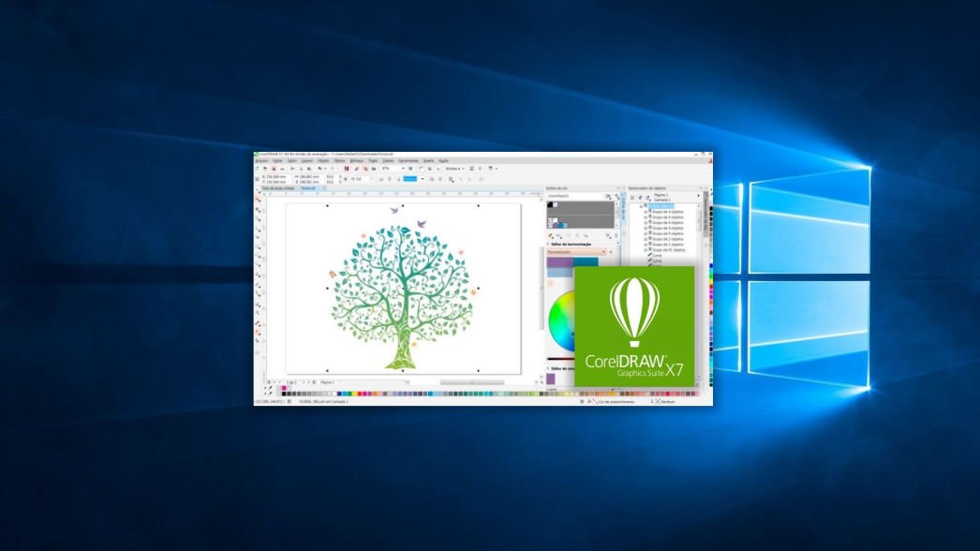The image size is (980, 551).
Task: Toggle Edit Across Layers in Gerenciador de objetos
Action: (x=640, y=198)
